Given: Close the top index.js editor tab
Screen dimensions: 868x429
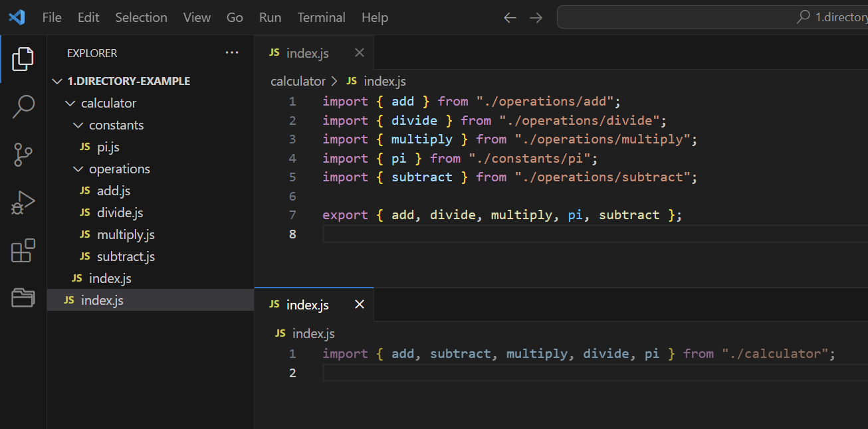Looking at the screenshot, I should [360, 53].
